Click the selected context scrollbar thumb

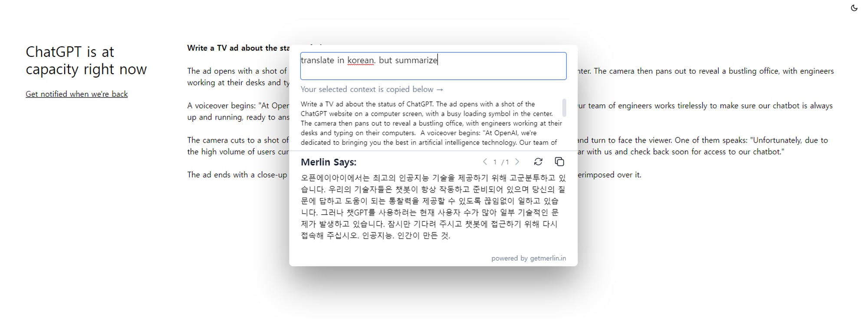[x=564, y=107]
